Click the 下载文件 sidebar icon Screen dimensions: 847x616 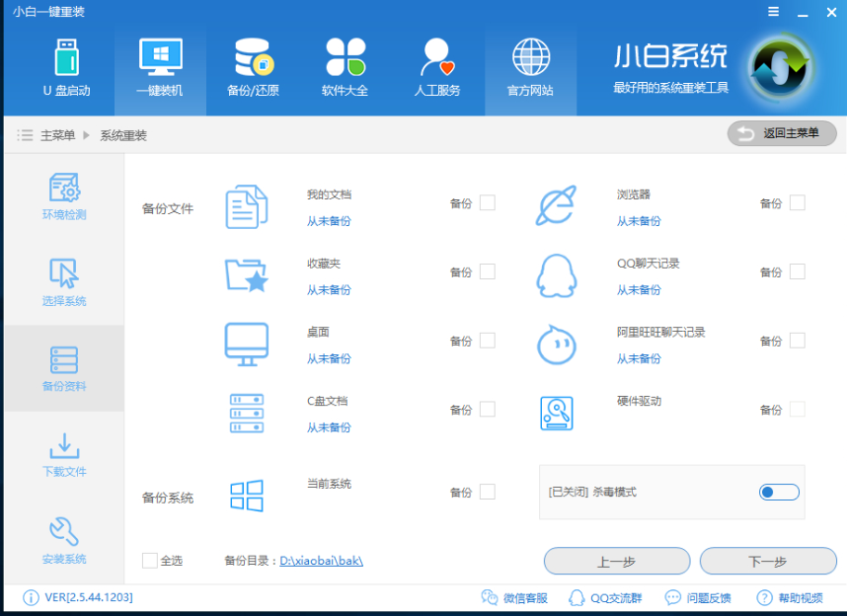click(65, 453)
